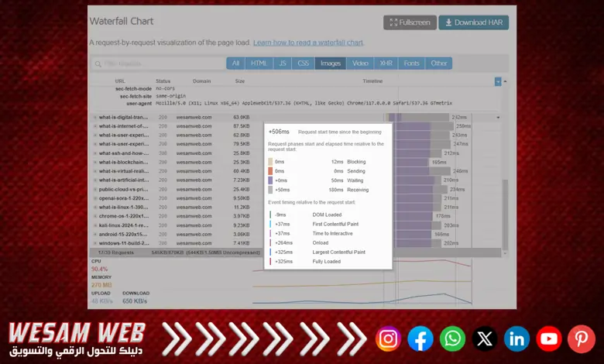Click the 63.0KB size cell
The height and width of the screenshot is (364, 604).
(241, 118)
